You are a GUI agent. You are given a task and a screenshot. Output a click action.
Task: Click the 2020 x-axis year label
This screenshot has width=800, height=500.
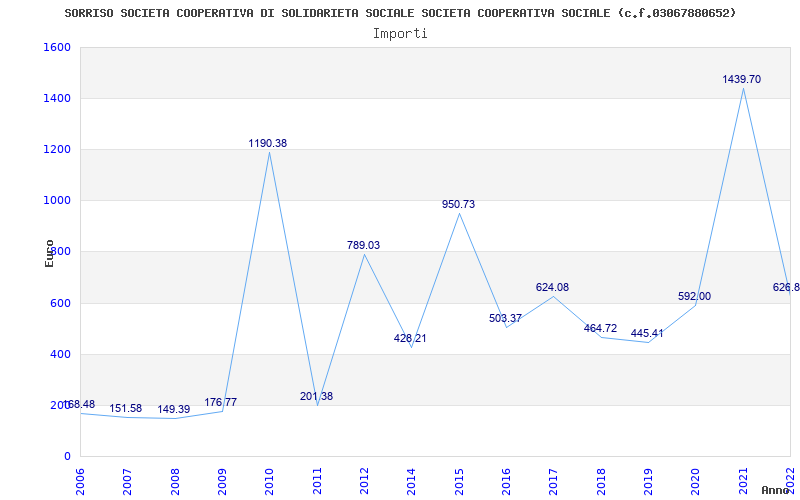coord(696,481)
